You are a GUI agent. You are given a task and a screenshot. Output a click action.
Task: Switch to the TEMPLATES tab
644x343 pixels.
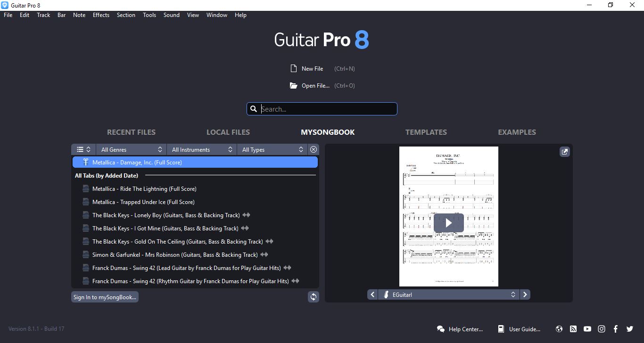tap(426, 132)
